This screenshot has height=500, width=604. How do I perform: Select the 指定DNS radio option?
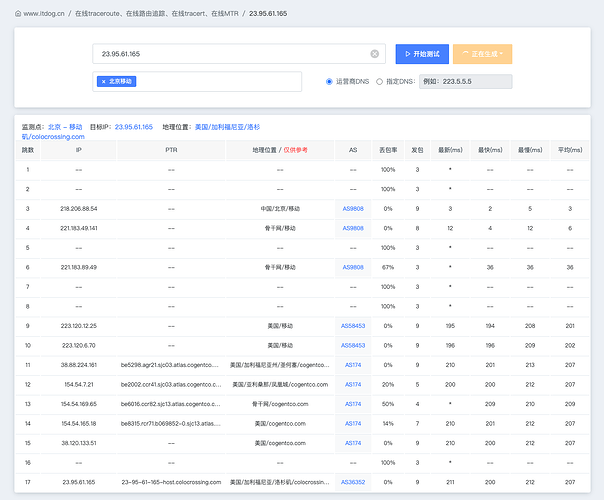379,82
